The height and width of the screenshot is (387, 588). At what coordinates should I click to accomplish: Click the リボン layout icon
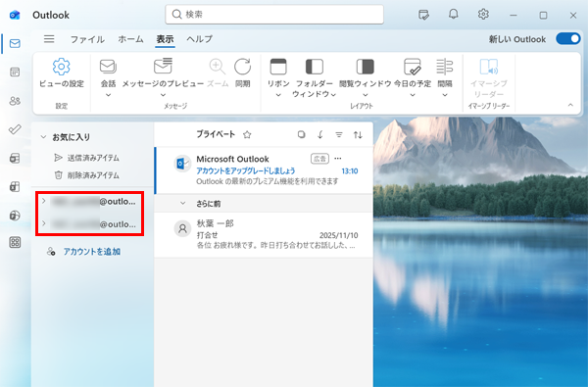tap(278, 67)
